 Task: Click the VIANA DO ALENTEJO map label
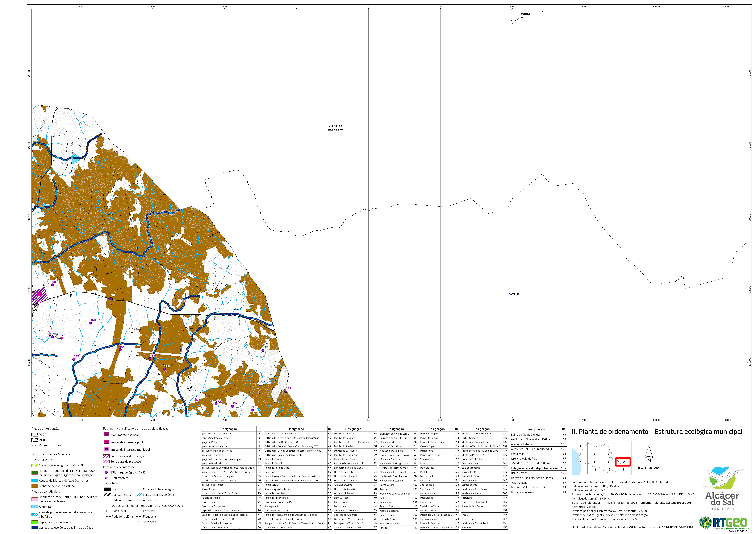coord(335,128)
